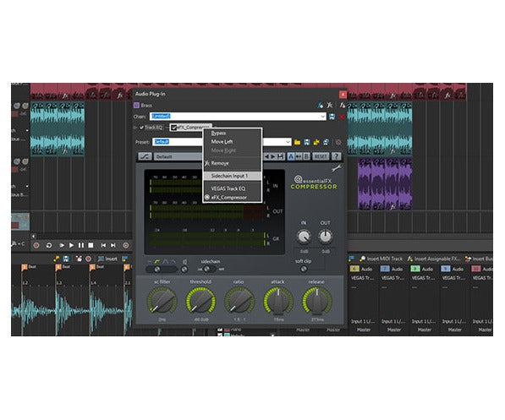Copy A to B settings button
Viewport: 505px width, 420px height.
(x=299, y=156)
